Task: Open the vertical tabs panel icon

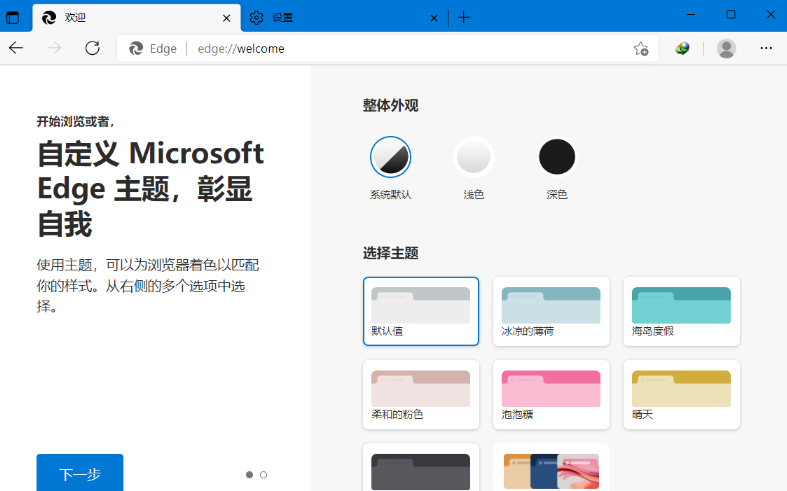Action: point(13,18)
